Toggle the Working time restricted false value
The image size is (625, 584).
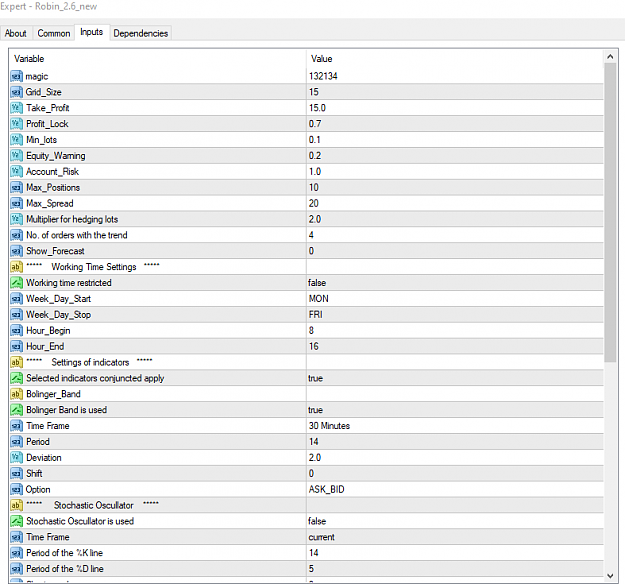[x=455, y=283]
